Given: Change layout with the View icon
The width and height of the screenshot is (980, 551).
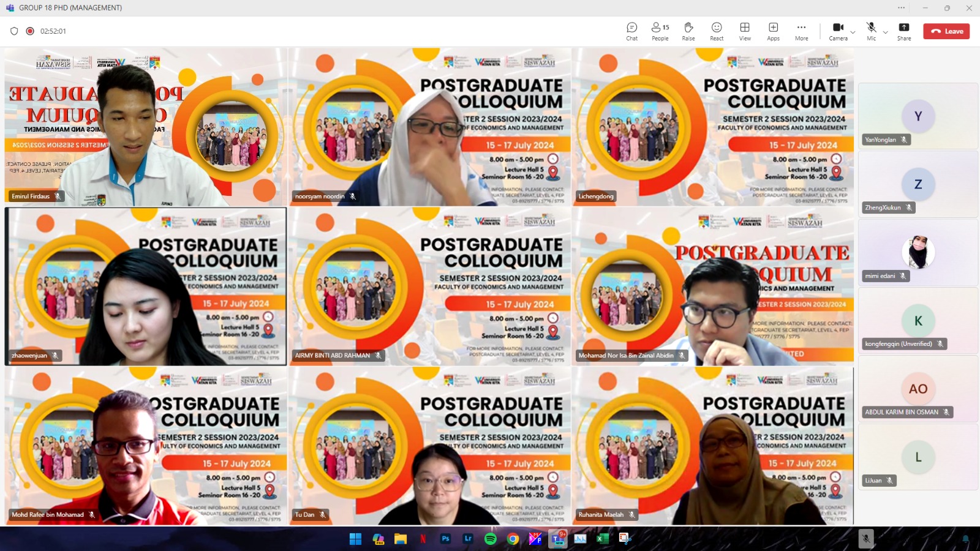Looking at the screenshot, I should (745, 31).
